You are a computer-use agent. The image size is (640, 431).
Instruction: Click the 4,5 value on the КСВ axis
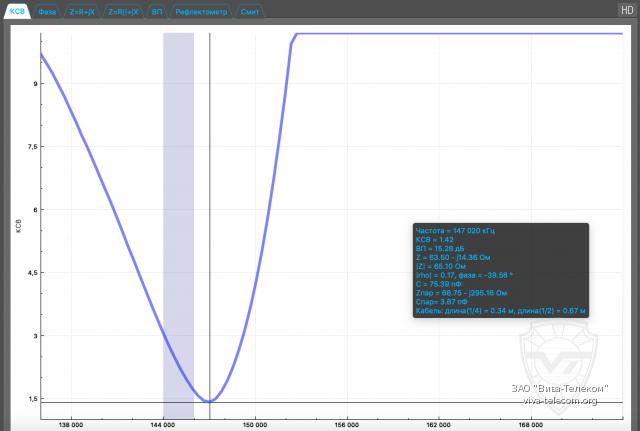[x=32, y=273]
